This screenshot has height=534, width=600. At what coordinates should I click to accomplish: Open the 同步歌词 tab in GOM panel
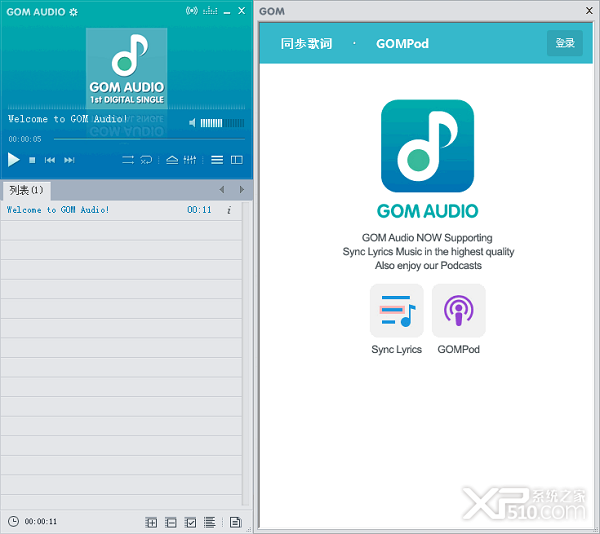307,44
